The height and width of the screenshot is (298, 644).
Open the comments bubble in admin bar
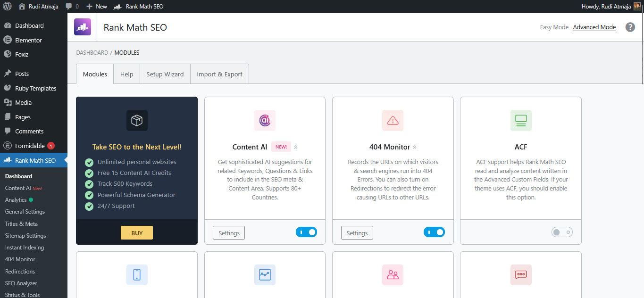(x=69, y=7)
